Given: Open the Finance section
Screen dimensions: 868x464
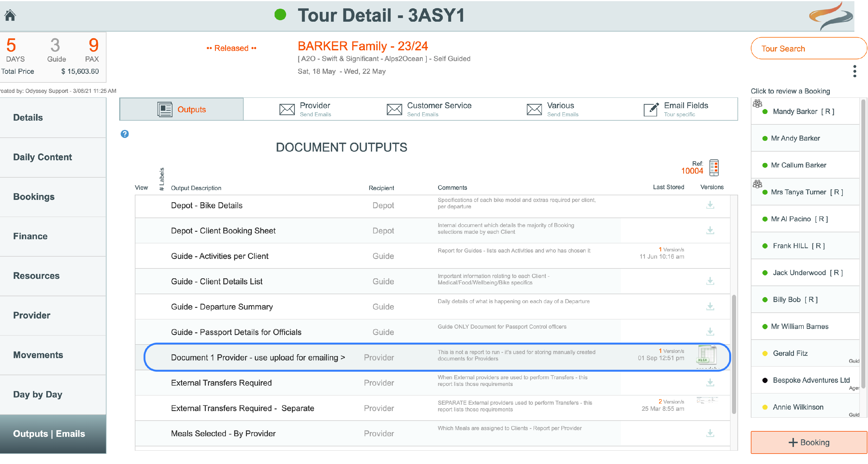Looking at the screenshot, I should (53, 237).
